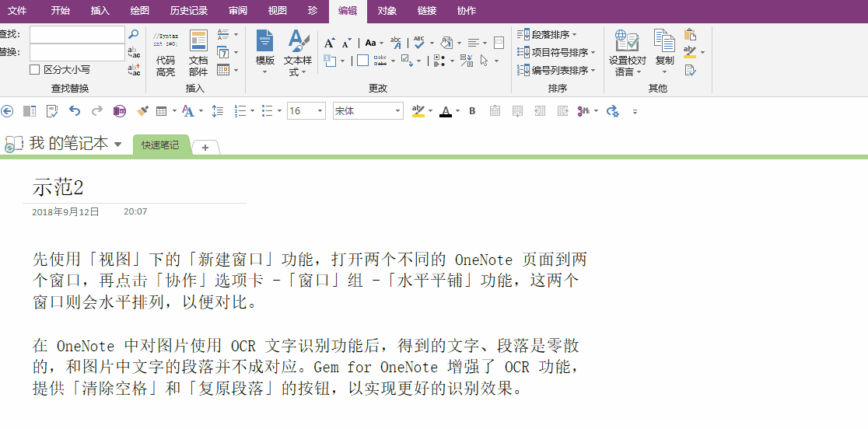868x429 pixels.
Task: Open the 文件 file tab
Action: (x=17, y=11)
